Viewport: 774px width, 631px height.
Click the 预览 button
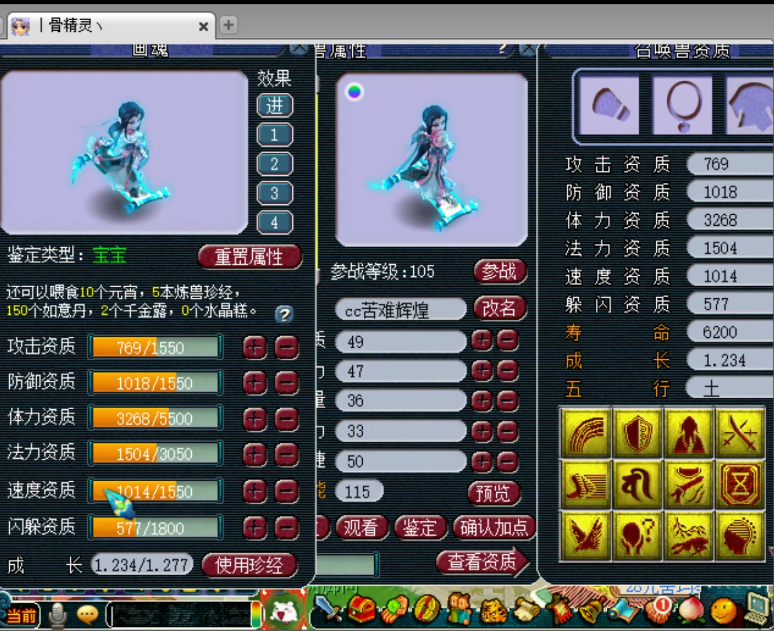point(493,493)
